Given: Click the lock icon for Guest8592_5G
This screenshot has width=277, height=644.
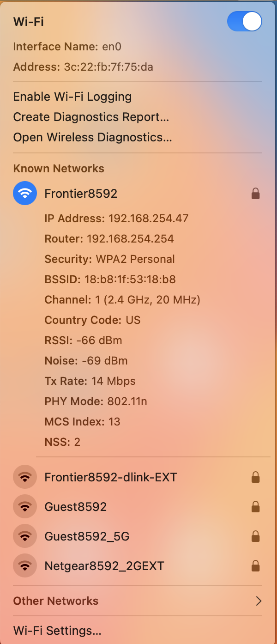Looking at the screenshot, I should (x=255, y=536).
